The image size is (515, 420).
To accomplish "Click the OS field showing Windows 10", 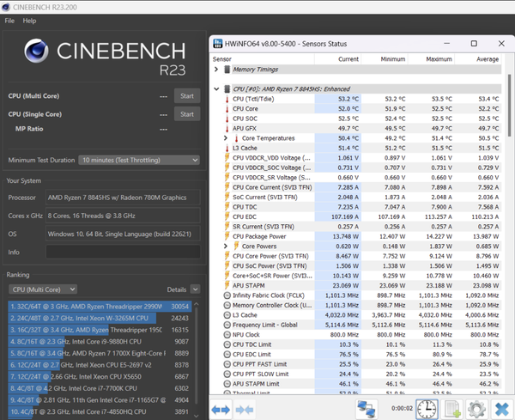I will pos(123,234).
